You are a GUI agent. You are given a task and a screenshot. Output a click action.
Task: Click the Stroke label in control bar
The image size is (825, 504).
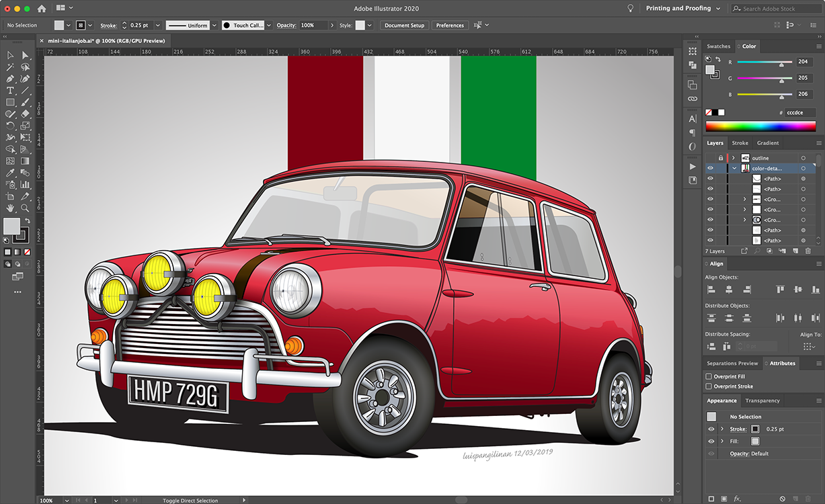(108, 25)
